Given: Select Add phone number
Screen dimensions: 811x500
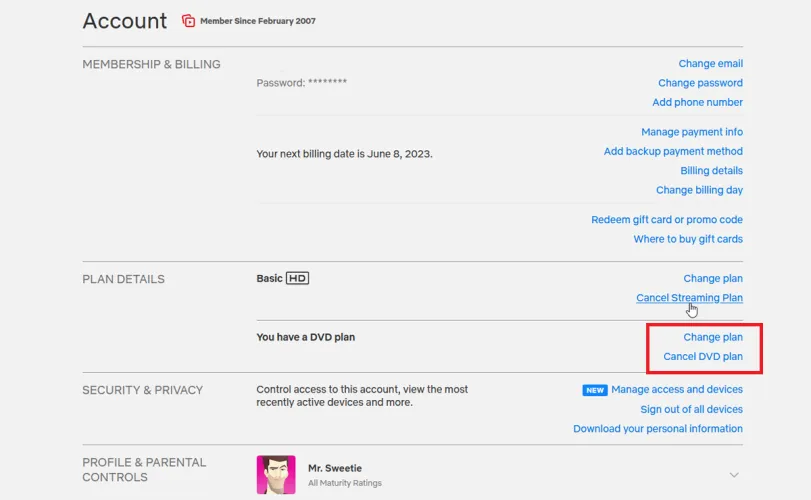Looking at the screenshot, I should point(697,102).
